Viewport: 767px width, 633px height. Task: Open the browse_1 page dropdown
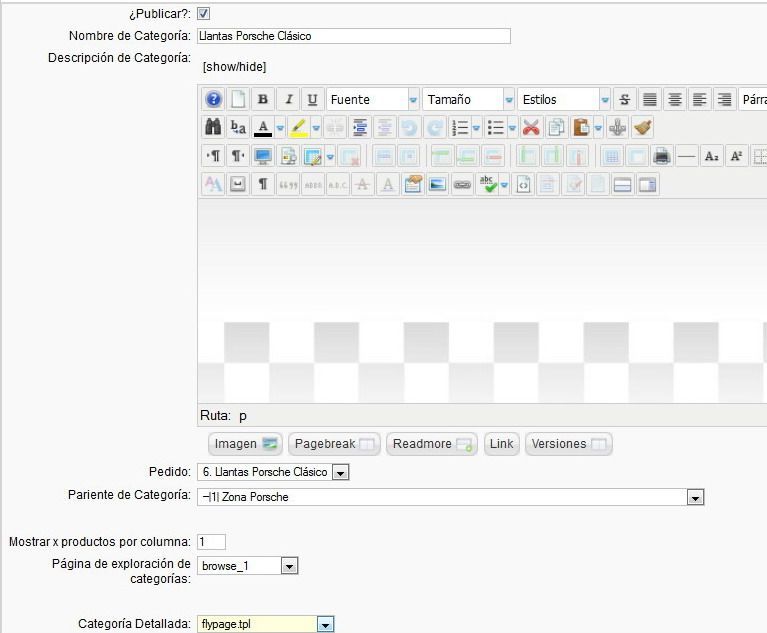248,566
